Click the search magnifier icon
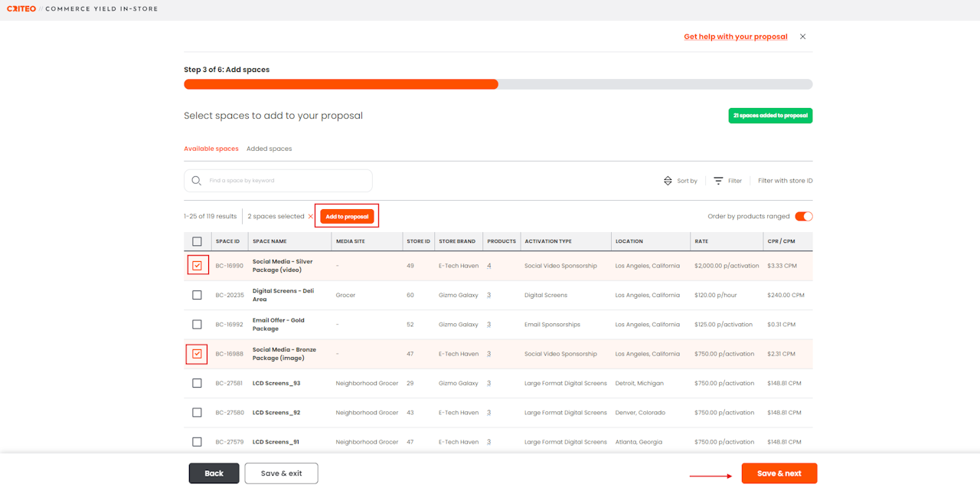Image resolution: width=980 pixels, height=488 pixels. 197,181
